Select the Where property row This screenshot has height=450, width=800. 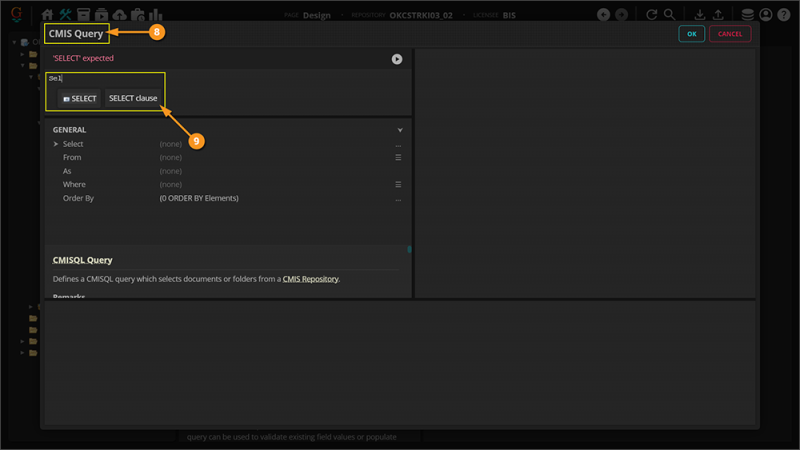point(228,185)
